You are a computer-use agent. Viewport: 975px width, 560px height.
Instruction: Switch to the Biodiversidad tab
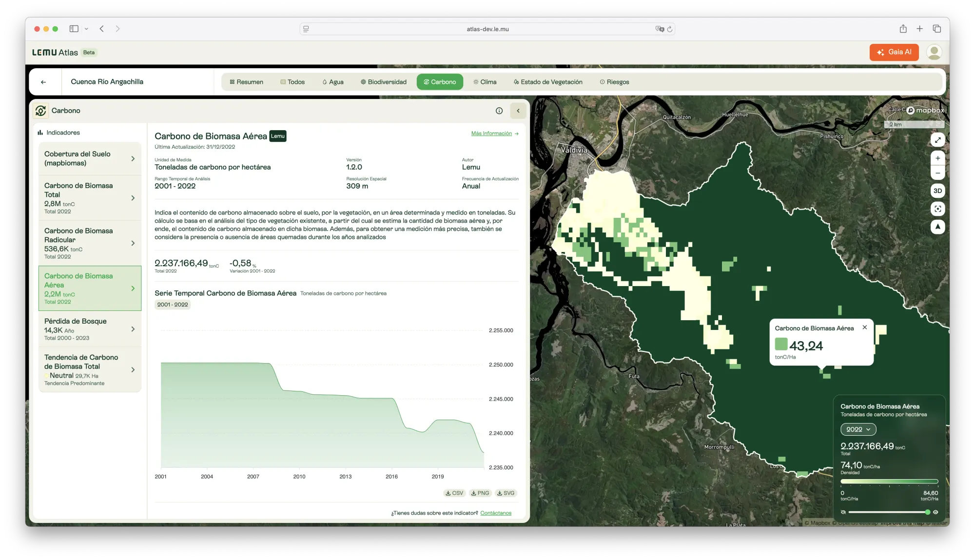[384, 82]
